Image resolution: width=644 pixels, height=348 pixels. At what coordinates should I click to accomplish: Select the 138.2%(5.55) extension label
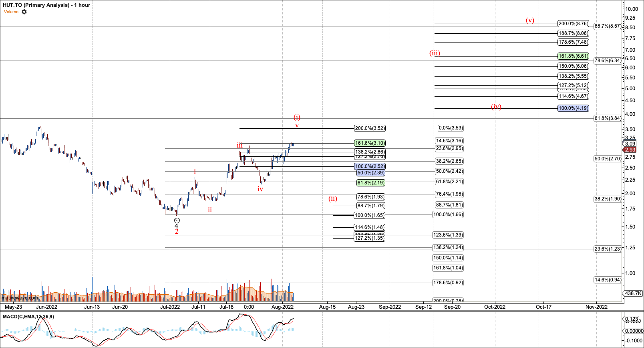574,76
